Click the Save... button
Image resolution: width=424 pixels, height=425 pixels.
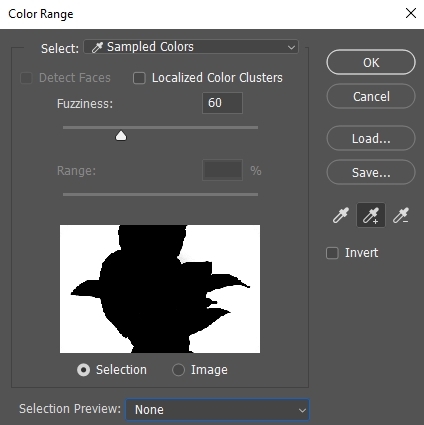pyautogui.click(x=371, y=172)
